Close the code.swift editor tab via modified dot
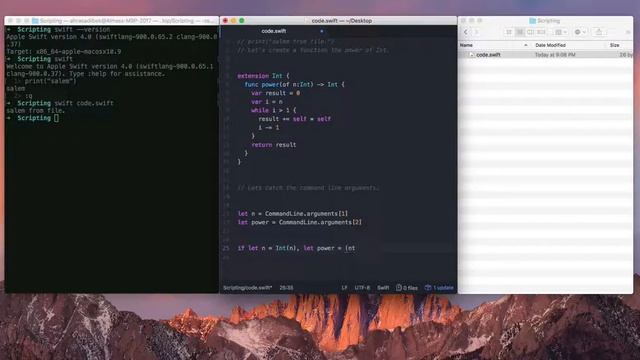Screen dimensions: 640x360 [x=322, y=31]
